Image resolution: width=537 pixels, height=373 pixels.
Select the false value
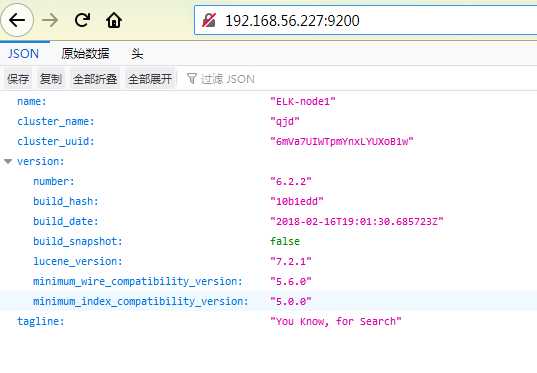tap(285, 241)
